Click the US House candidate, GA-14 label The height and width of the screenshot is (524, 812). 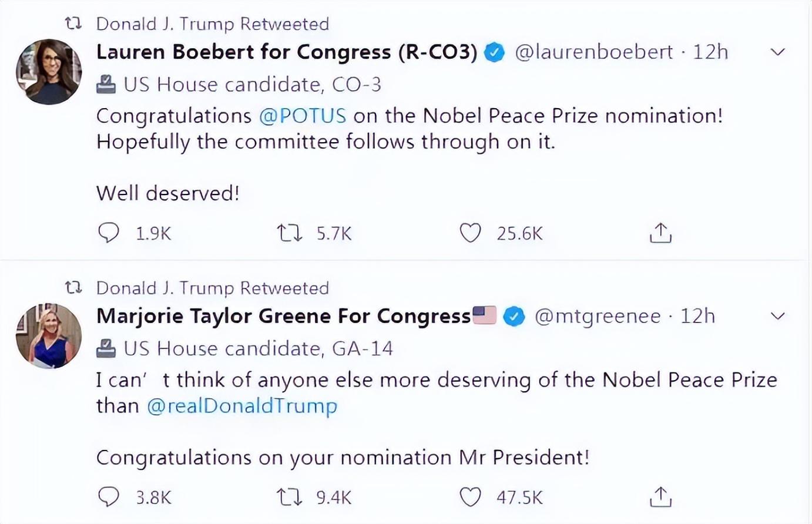point(258,349)
